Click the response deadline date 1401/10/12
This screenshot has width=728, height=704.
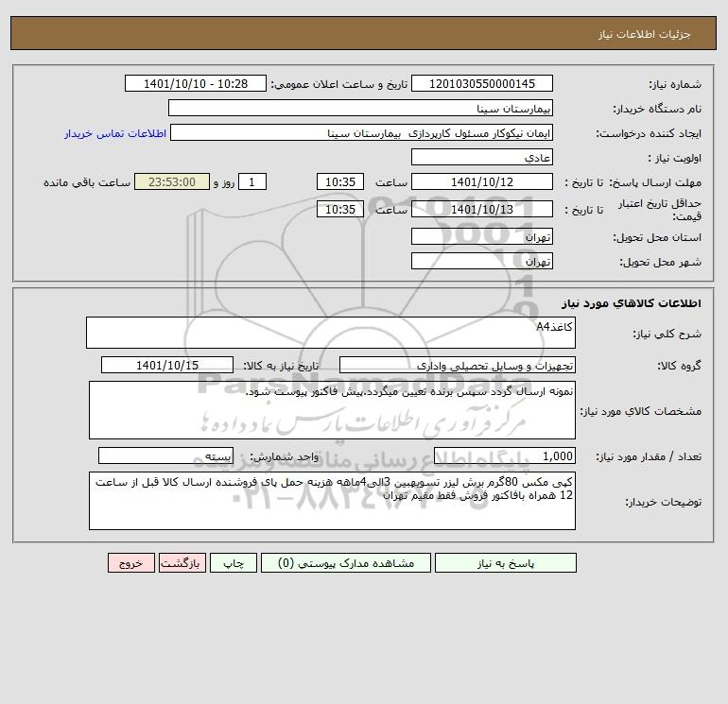(482, 182)
